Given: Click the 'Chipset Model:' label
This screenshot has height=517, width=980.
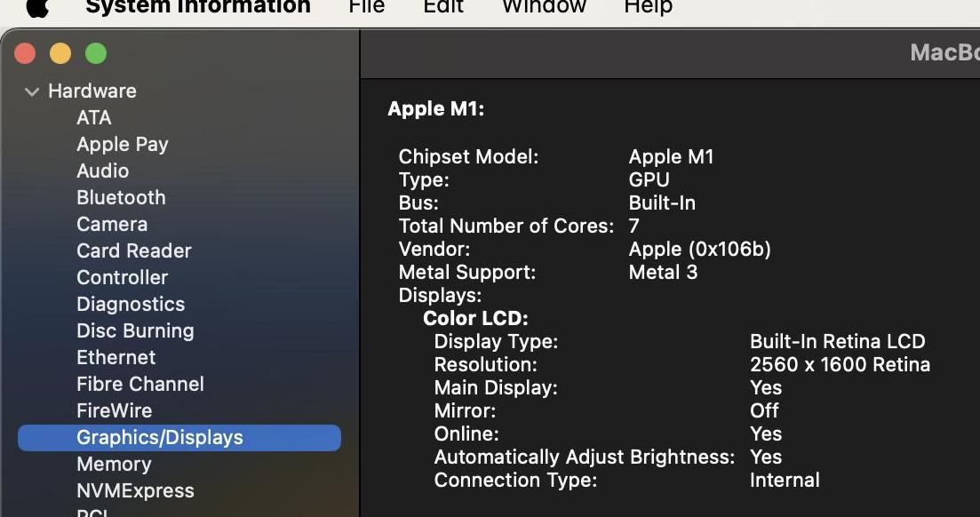Looking at the screenshot, I should [468, 156].
